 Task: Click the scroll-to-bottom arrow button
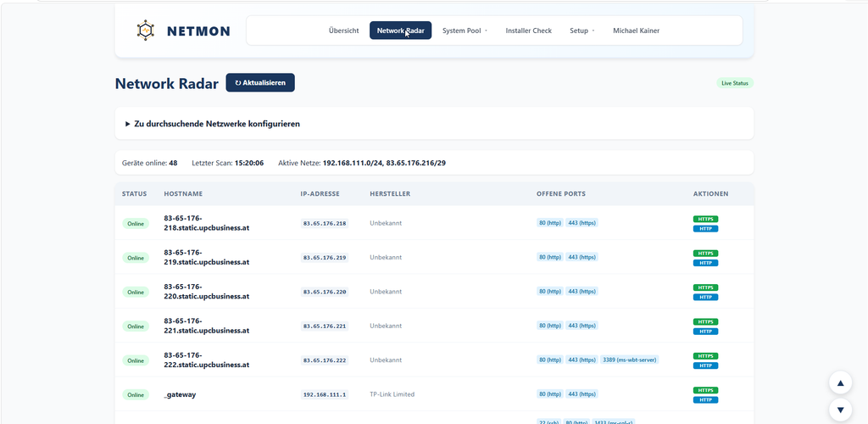point(840,410)
